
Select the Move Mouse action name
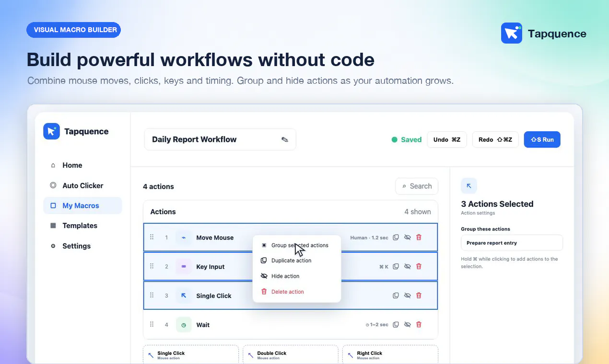point(215,238)
